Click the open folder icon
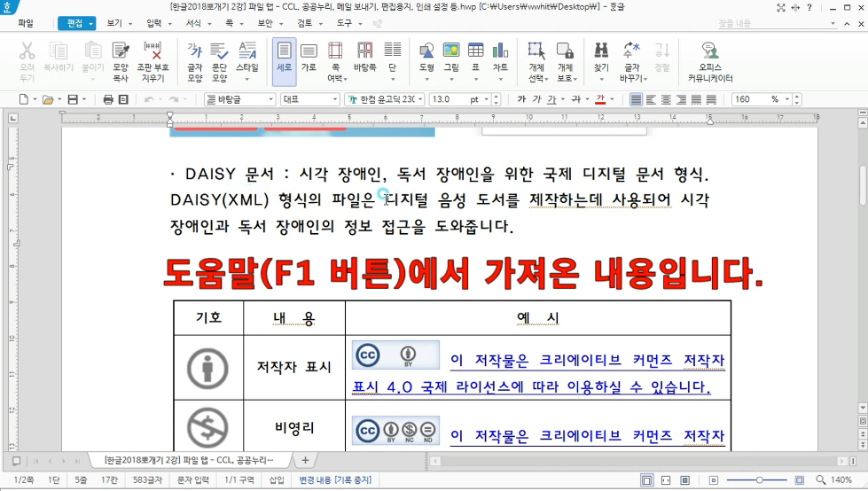The image size is (868, 491). (x=48, y=99)
